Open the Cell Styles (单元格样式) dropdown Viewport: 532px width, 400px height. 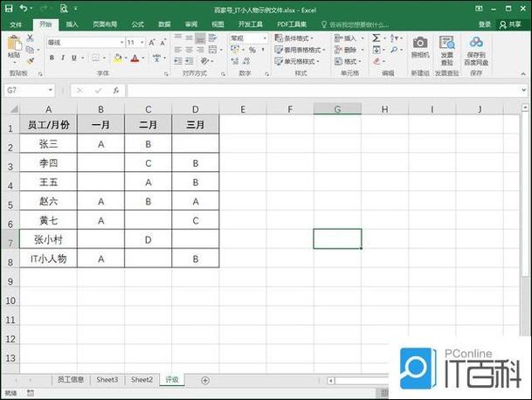(297, 61)
